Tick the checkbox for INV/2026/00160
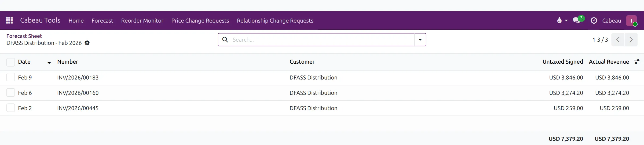The height and width of the screenshot is (145, 644). (11, 93)
